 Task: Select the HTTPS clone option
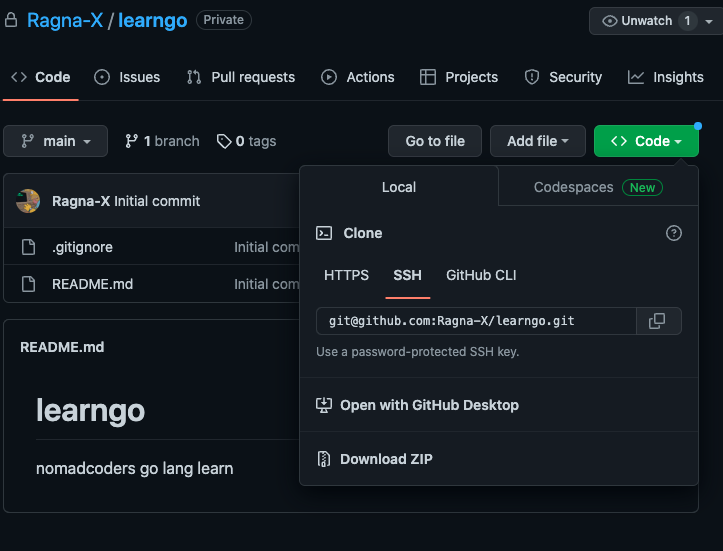point(346,275)
